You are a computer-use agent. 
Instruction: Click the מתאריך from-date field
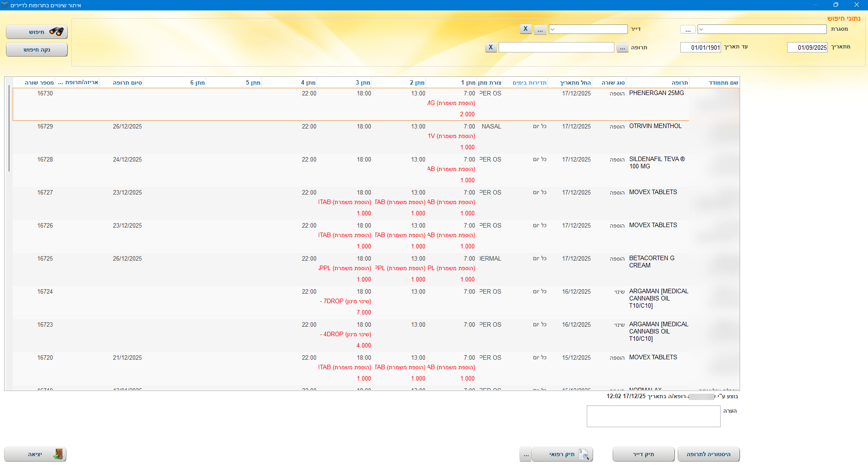pyautogui.click(x=807, y=48)
